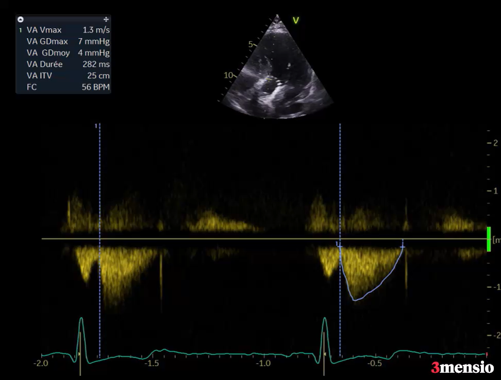
Task: Click the first ECG R-wave marker line
Action: point(80,353)
